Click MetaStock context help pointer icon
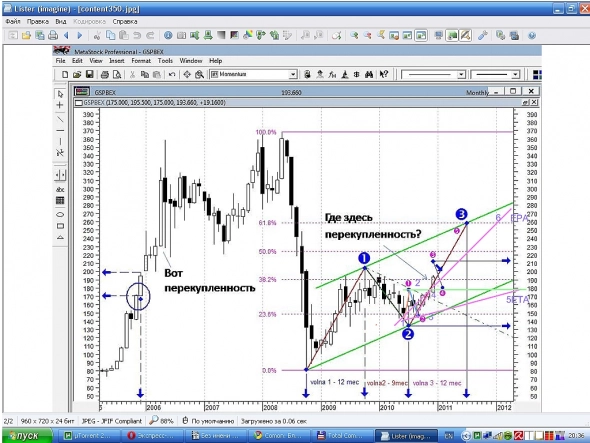Image resolution: width=590 pixels, height=443 pixels. pos(383,74)
